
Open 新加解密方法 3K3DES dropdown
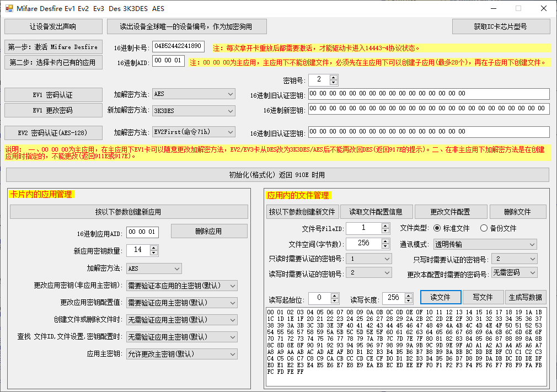[194, 111]
